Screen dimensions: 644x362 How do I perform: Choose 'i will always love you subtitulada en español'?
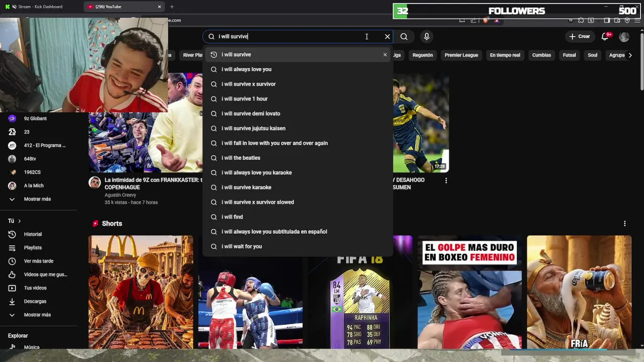[x=298, y=231]
